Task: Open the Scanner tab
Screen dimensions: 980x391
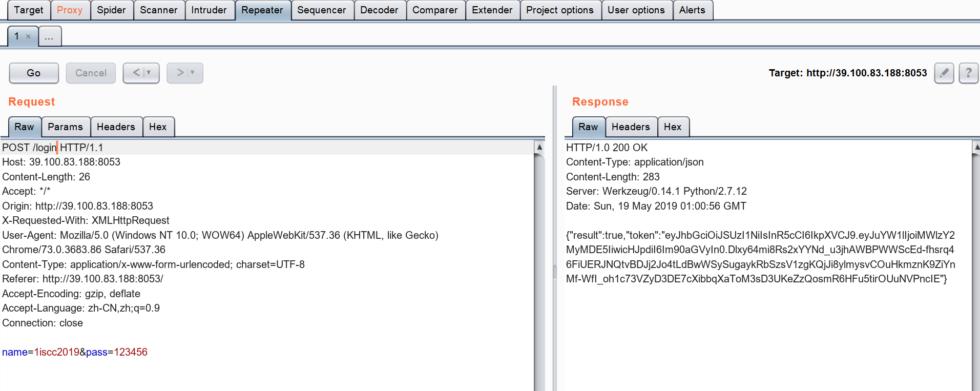Action: tap(159, 10)
